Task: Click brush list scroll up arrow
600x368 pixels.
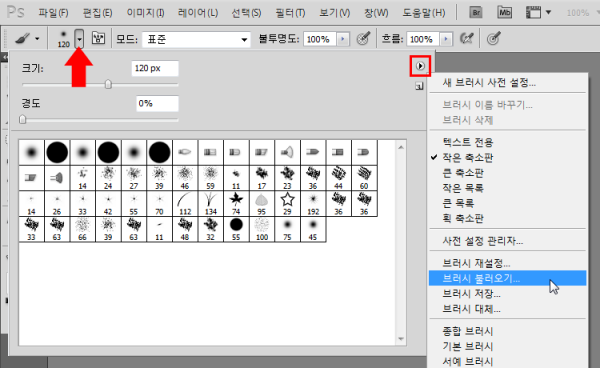Action: coord(401,147)
